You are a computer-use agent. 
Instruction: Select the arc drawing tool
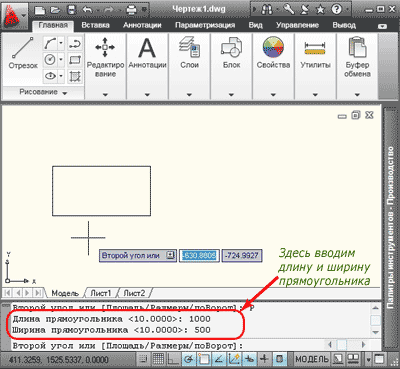point(50,43)
